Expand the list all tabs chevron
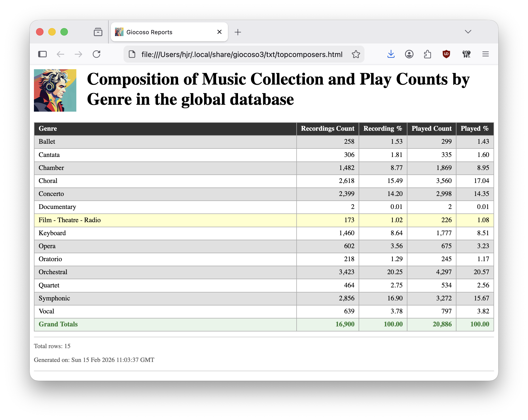The width and height of the screenshot is (528, 420). 468,32
